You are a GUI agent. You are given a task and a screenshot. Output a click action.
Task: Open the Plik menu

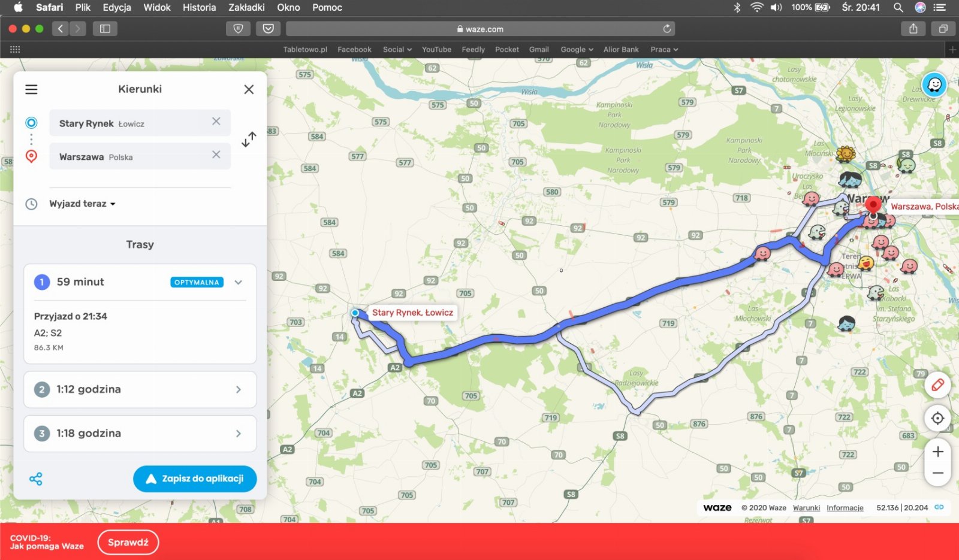click(83, 7)
